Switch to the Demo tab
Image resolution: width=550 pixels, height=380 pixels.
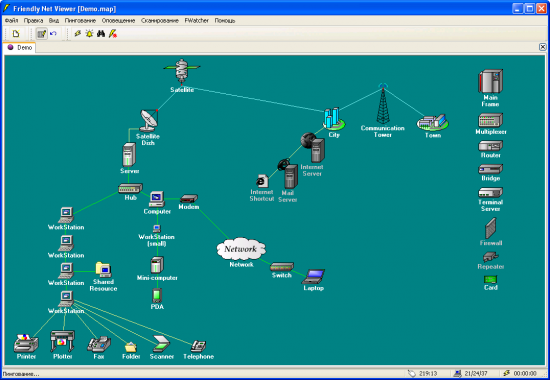pos(20,47)
